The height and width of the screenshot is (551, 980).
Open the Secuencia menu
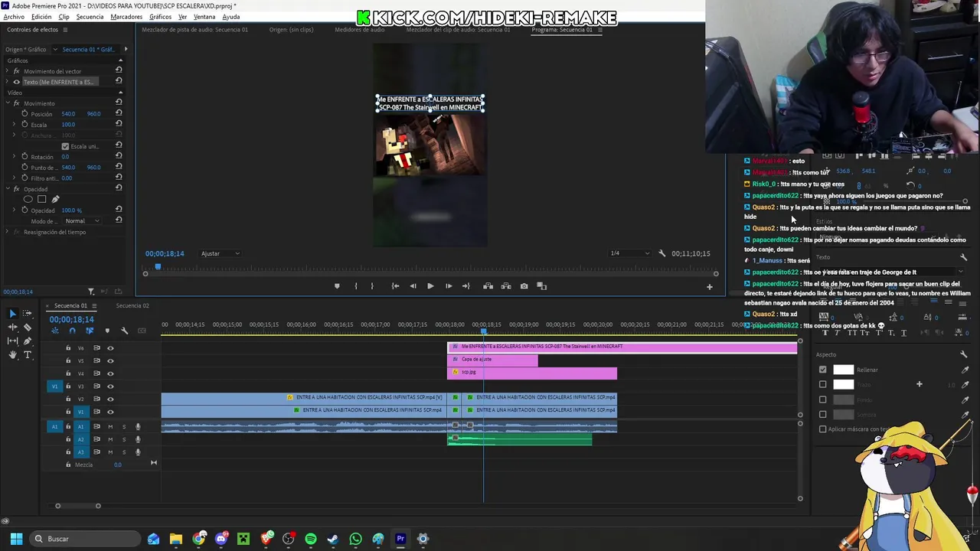tap(90, 17)
